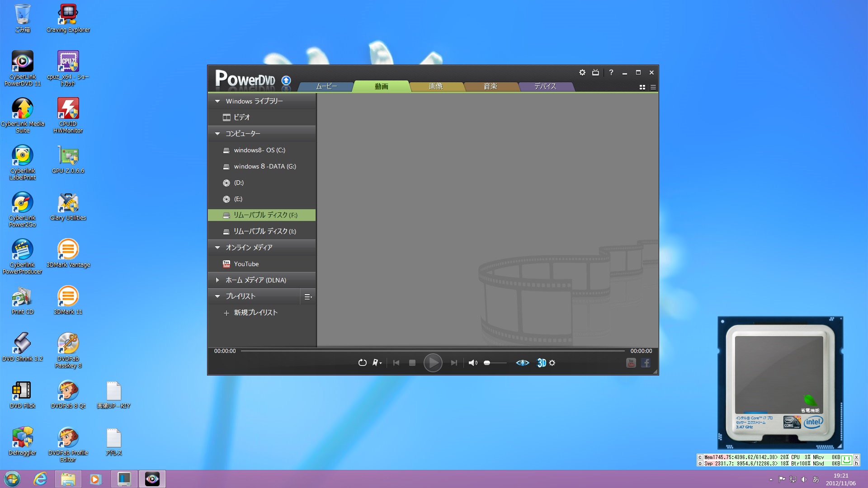Click 新規プレイリスト to create playlist
The height and width of the screenshot is (488, 868).
[255, 313]
